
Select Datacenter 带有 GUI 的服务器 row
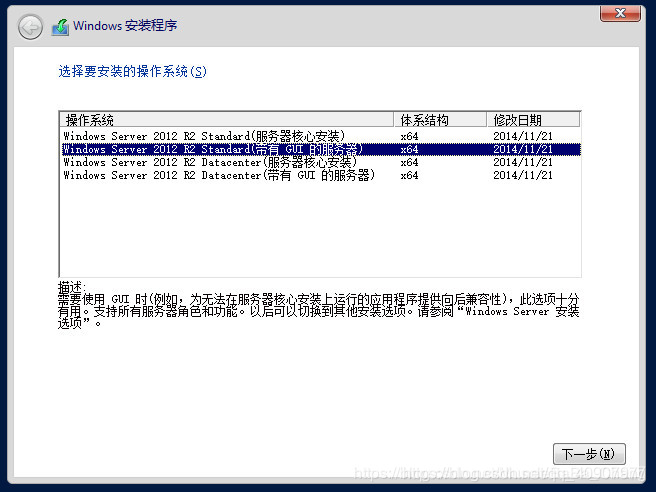(x=320, y=175)
